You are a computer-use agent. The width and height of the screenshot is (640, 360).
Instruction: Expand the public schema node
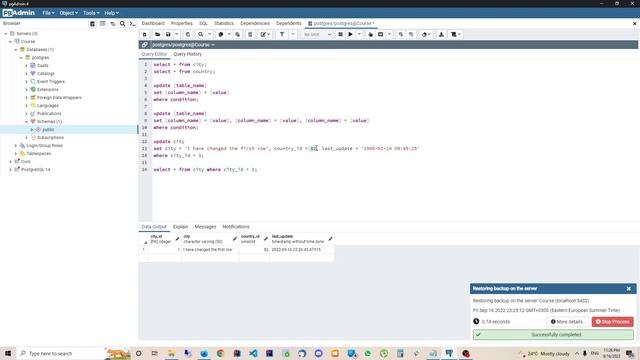(32, 129)
